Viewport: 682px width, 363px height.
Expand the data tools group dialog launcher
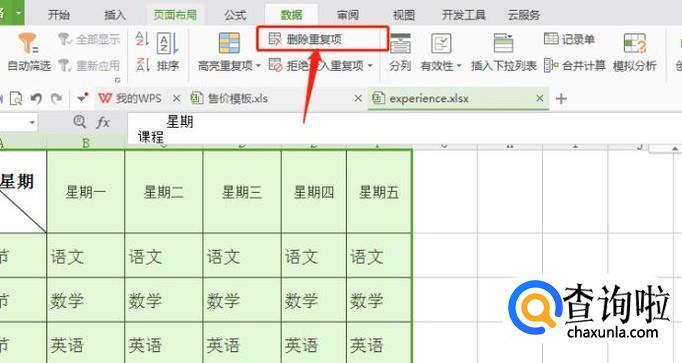[x=117, y=80]
